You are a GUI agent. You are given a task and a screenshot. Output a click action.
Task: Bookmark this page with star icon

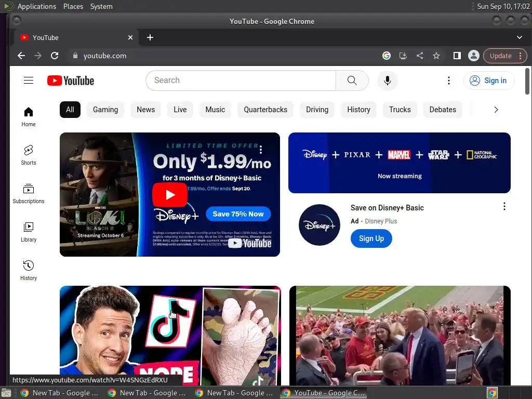(436, 56)
